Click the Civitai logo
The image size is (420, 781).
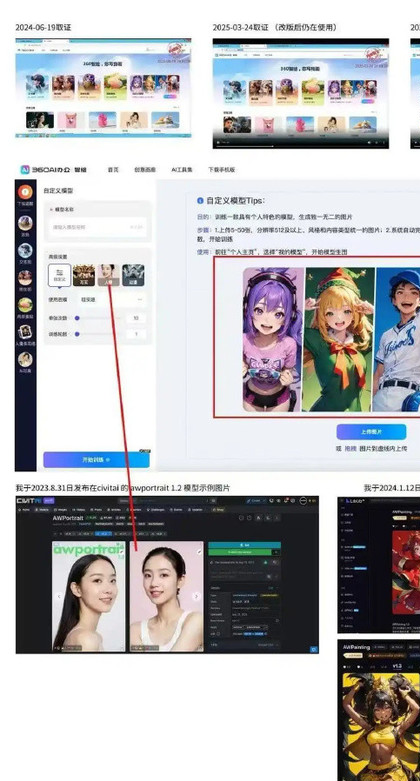(x=31, y=501)
